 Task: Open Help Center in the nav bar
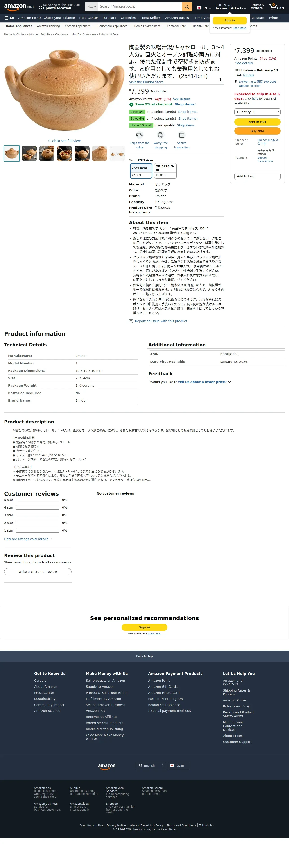[88, 18]
